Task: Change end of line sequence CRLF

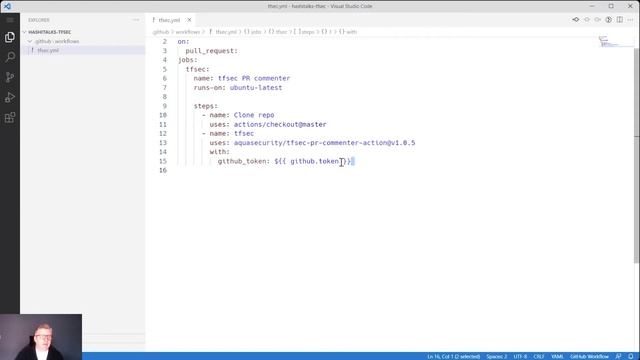Action: (539, 356)
